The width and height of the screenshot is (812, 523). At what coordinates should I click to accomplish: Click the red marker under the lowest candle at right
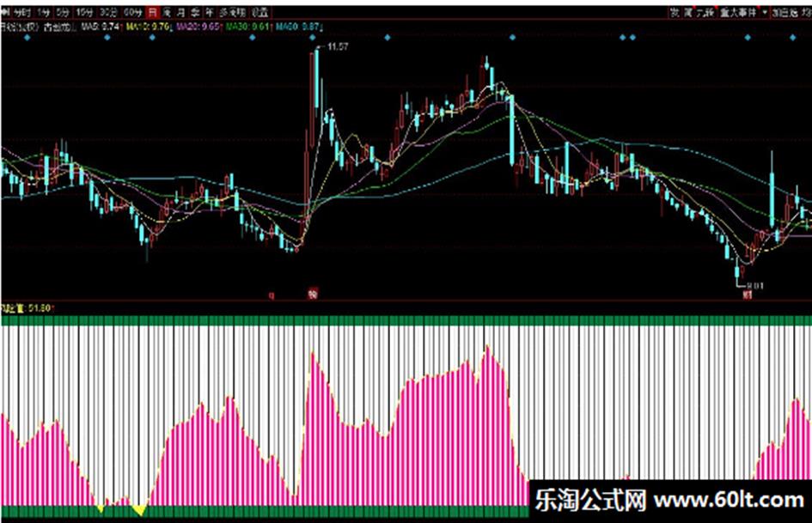747,295
